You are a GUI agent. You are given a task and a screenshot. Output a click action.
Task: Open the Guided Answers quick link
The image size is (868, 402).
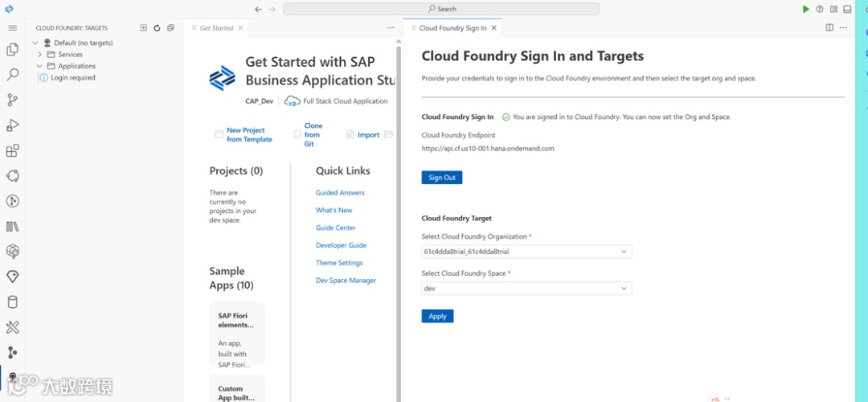pyautogui.click(x=340, y=193)
